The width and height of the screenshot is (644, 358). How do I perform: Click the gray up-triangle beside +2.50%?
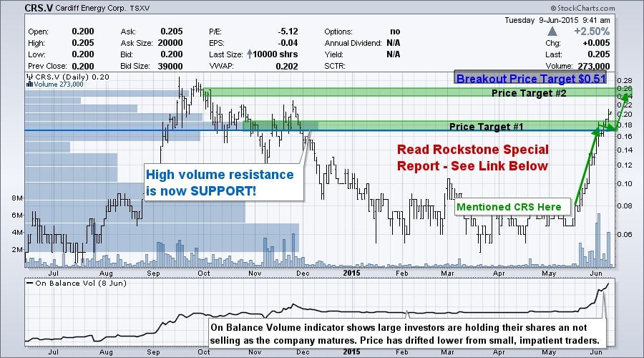coord(552,32)
